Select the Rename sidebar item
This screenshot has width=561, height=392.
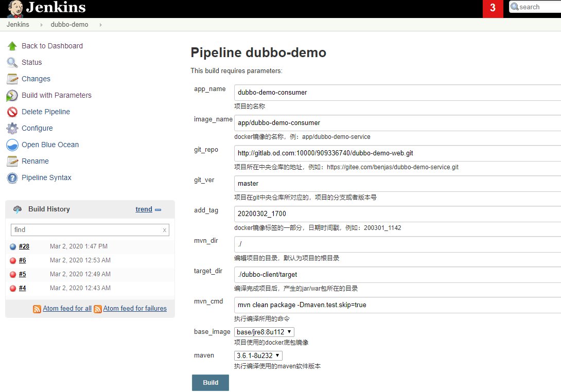tap(35, 161)
